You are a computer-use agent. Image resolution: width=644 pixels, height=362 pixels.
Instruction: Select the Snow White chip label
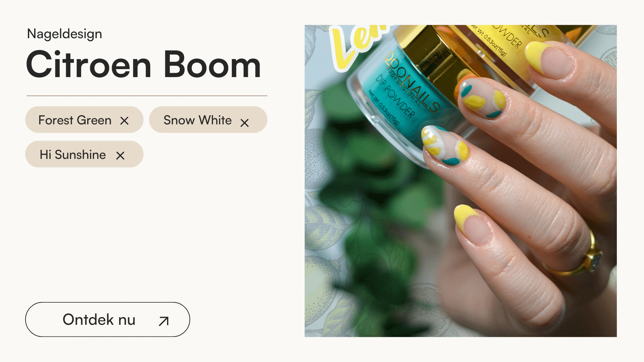(198, 120)
